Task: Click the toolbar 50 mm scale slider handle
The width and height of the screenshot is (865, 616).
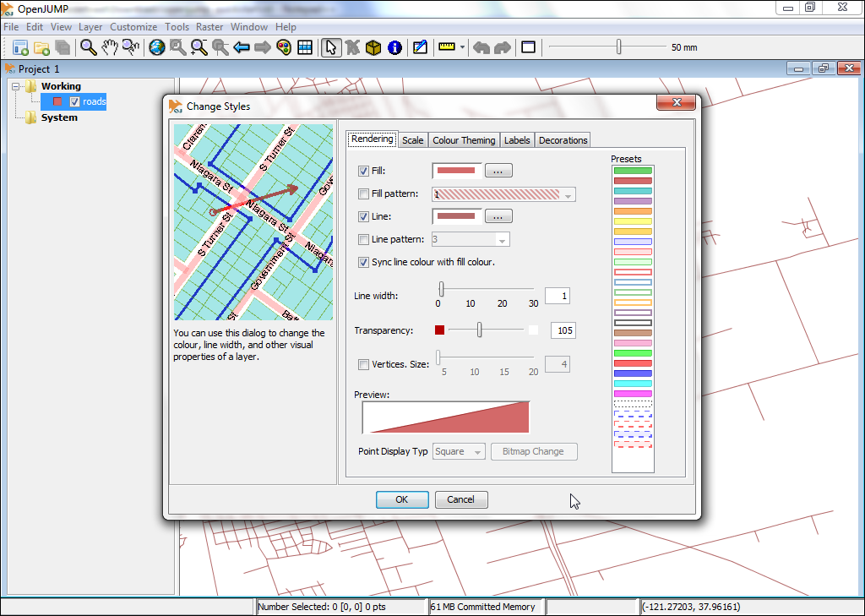Action: (x=619, y=47)
